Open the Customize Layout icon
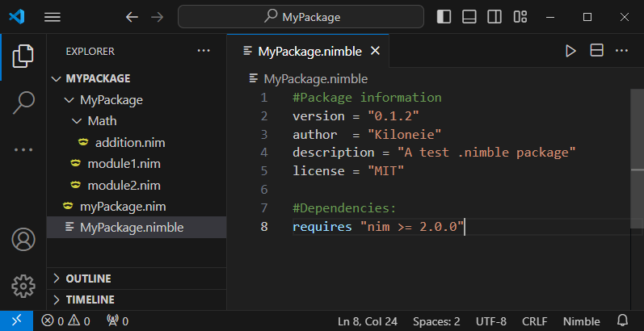This screenshot has height=331, width=644. click(x=520, y=17)
